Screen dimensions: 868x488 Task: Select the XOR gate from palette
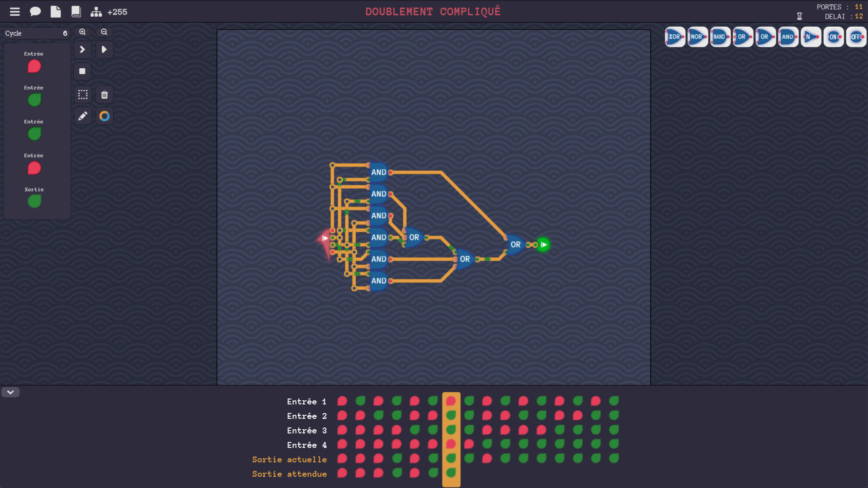[675, 37]
